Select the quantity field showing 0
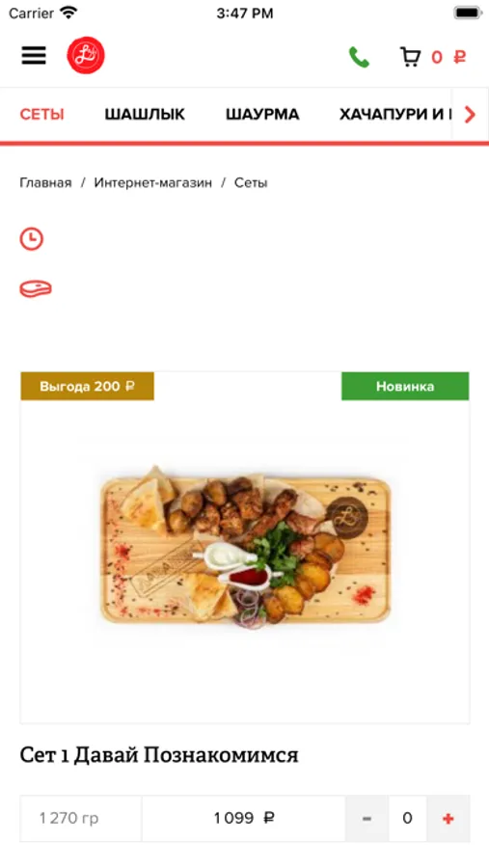The width and height of the screenshot is (489, 868). (x=408, y=818)
